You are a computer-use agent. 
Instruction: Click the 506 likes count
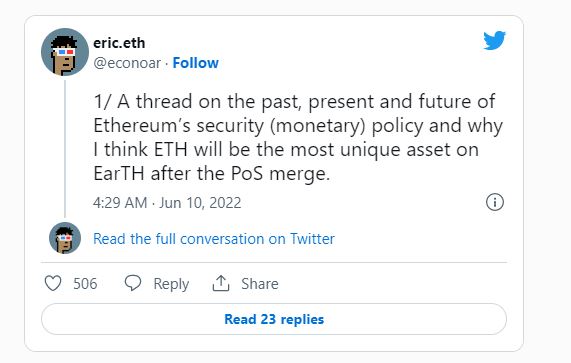(x=85, y=284)
